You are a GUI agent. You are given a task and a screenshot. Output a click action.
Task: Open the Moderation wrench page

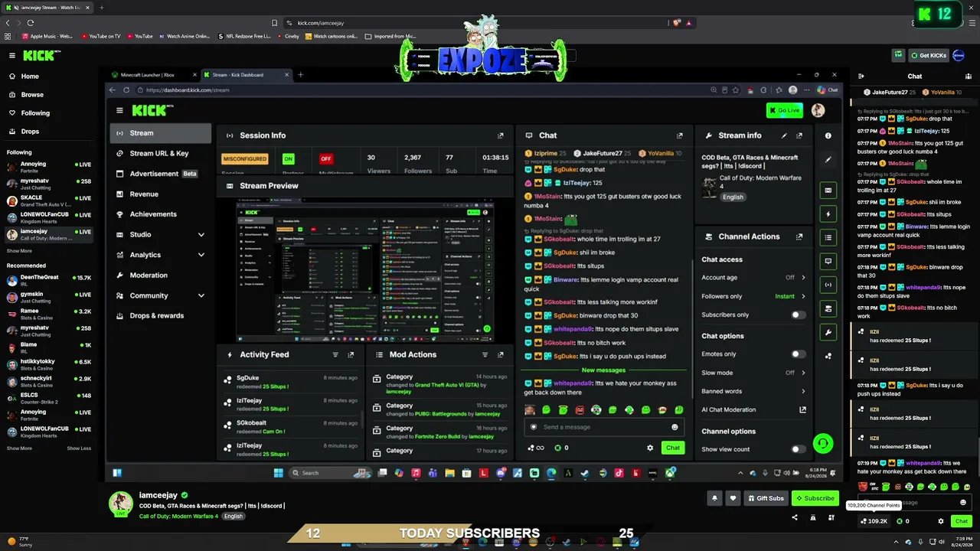click(x=149, y=275)
